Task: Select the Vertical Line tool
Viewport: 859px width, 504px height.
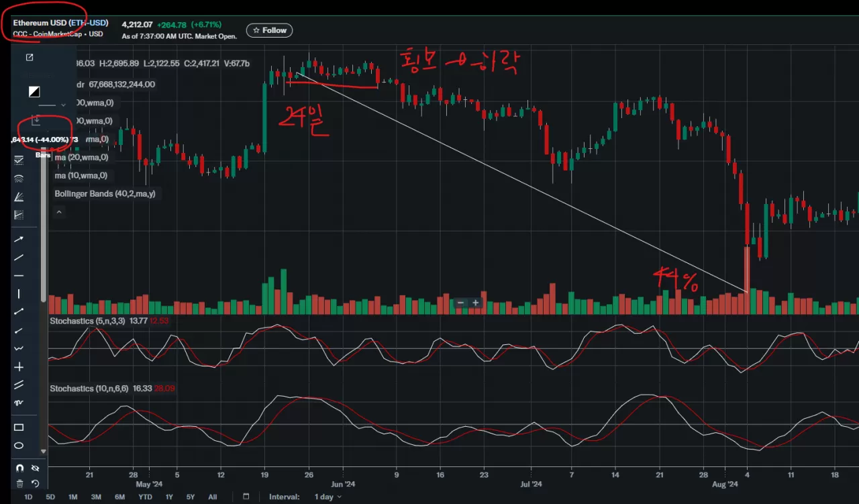Action: pyautogui.click(x=19, y=293)
